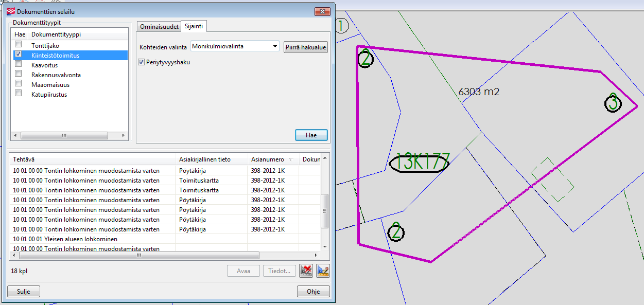Check the Tonttijako checkbox
This screenshot has height=305, width=644.
[19, 45]
